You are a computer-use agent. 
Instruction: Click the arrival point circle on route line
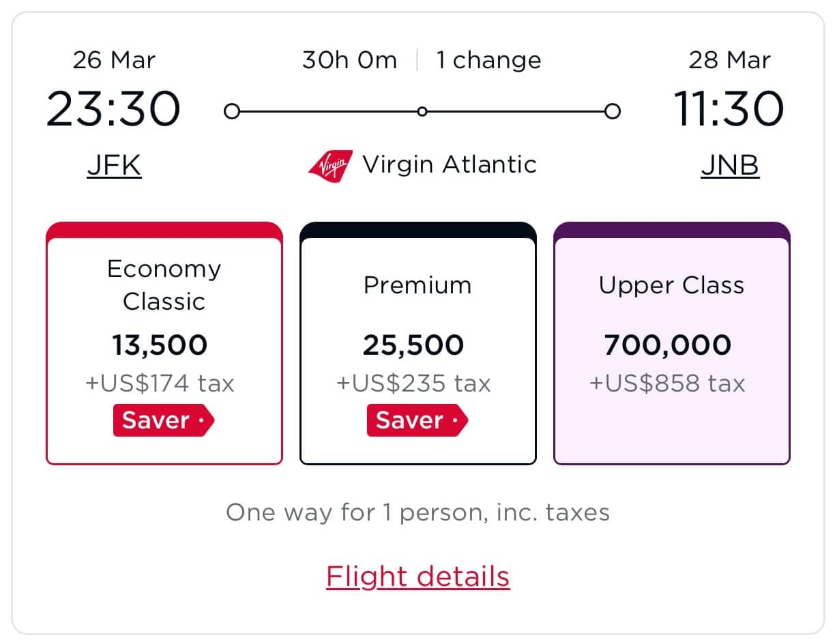pos(613,111)
